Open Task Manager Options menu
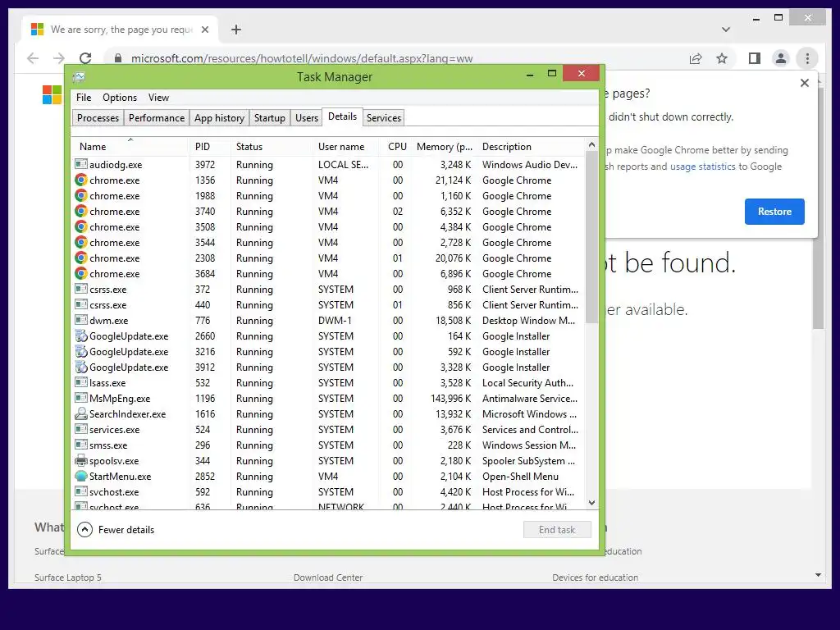840x630 pixels. (120, 98)
